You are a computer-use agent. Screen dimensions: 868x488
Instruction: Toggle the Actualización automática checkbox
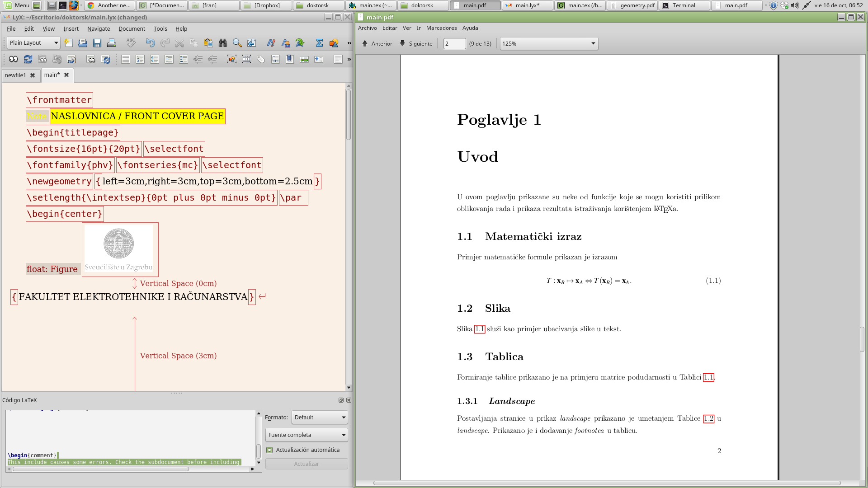tap(270, 450)
